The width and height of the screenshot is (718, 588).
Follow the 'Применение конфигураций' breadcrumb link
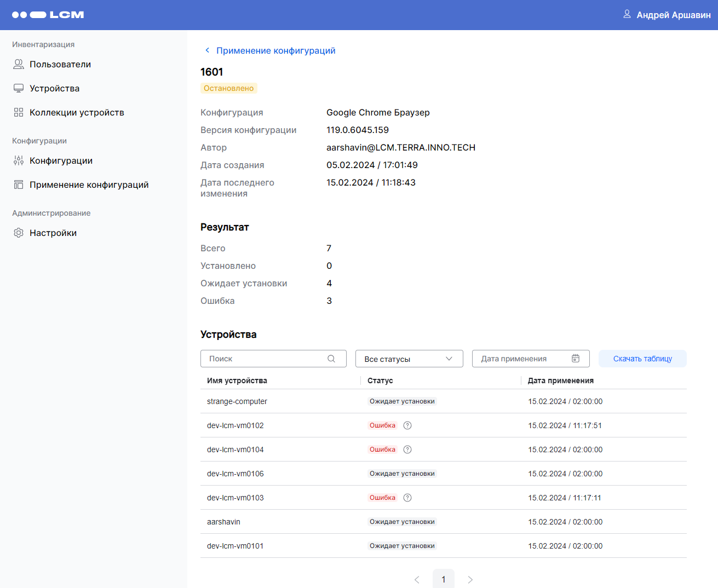tap(275, 50)
